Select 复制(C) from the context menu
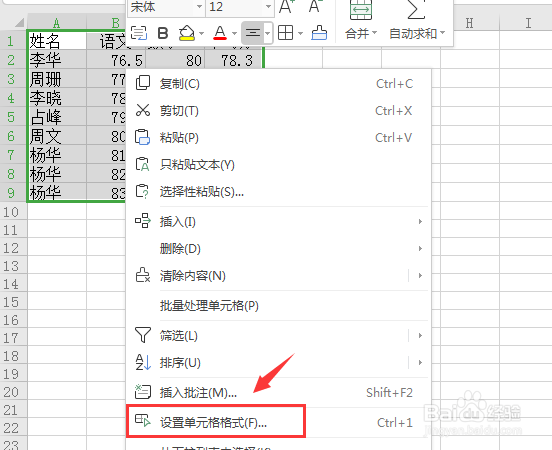552x450 pixels. pos(278,84)
